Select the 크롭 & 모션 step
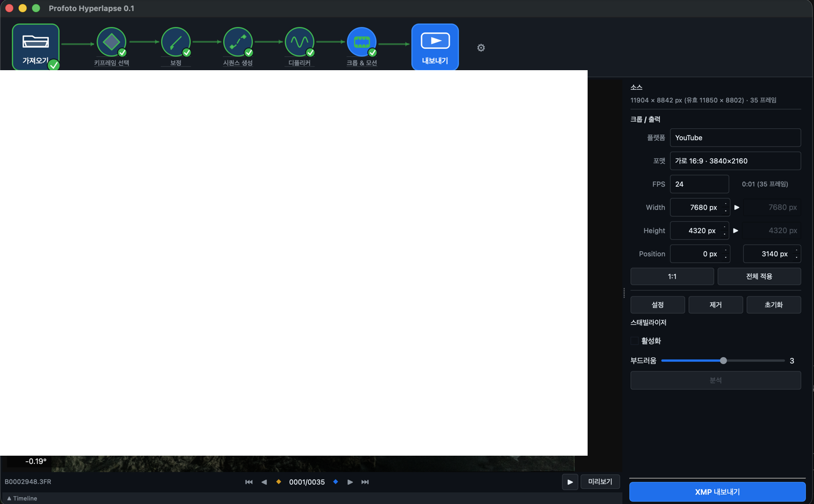814x504 pixels. (x=362, y=46)
